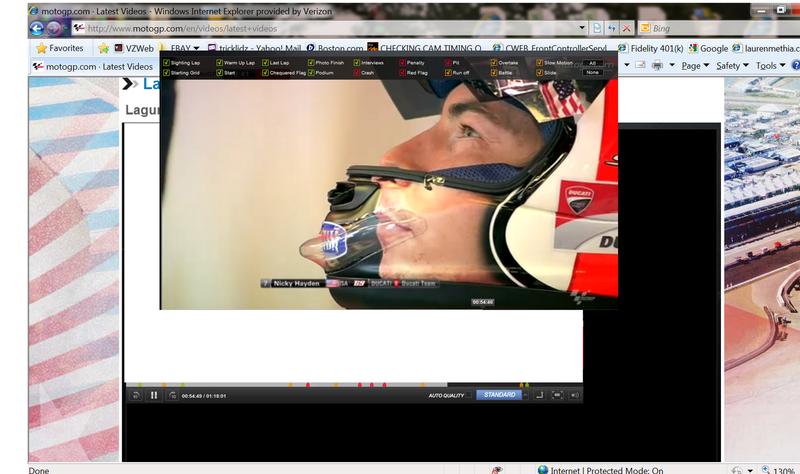The height and width of the screenshot is (474, 800).
Task: Toggle the Last Lap checkbox
Action: [x=265, y=63]
